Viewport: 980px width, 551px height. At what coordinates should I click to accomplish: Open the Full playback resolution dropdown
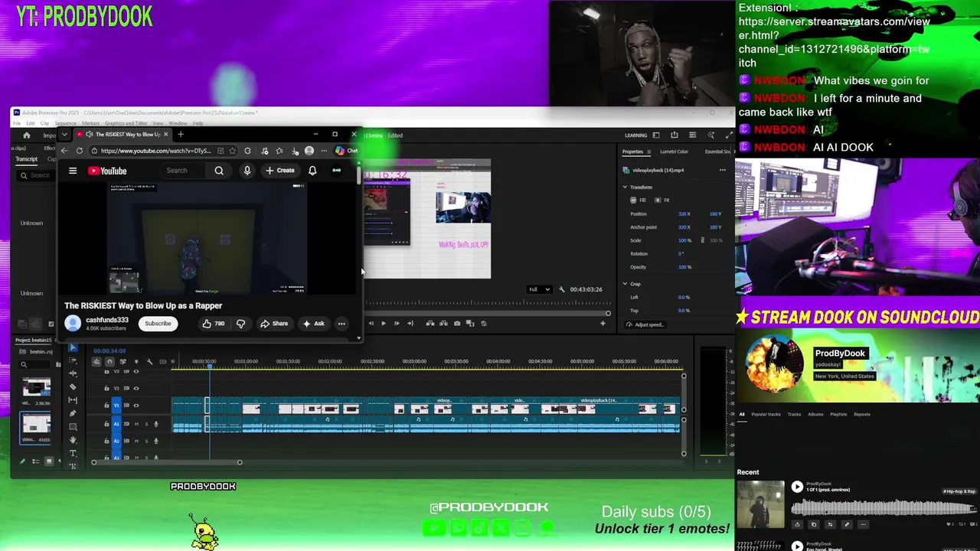click(539, 289)
